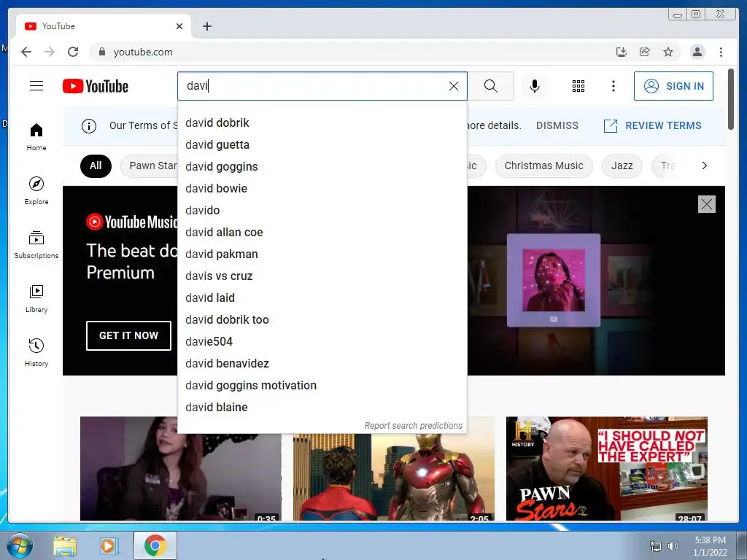Viewport: 747px width, 560px height.
Task: Select the YouTube browser tab
Action: (x=104, y=26)
